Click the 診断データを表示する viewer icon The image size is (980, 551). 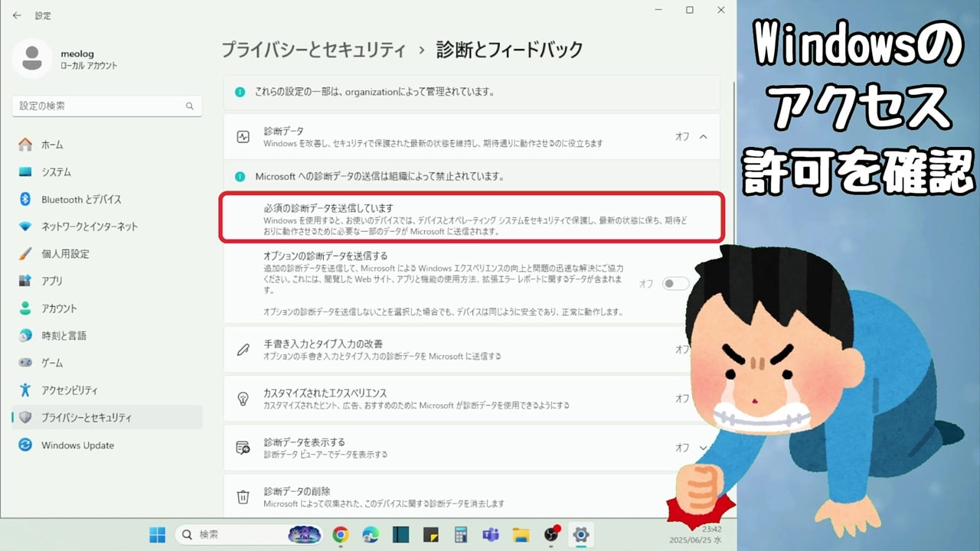[x=243, y=448]
